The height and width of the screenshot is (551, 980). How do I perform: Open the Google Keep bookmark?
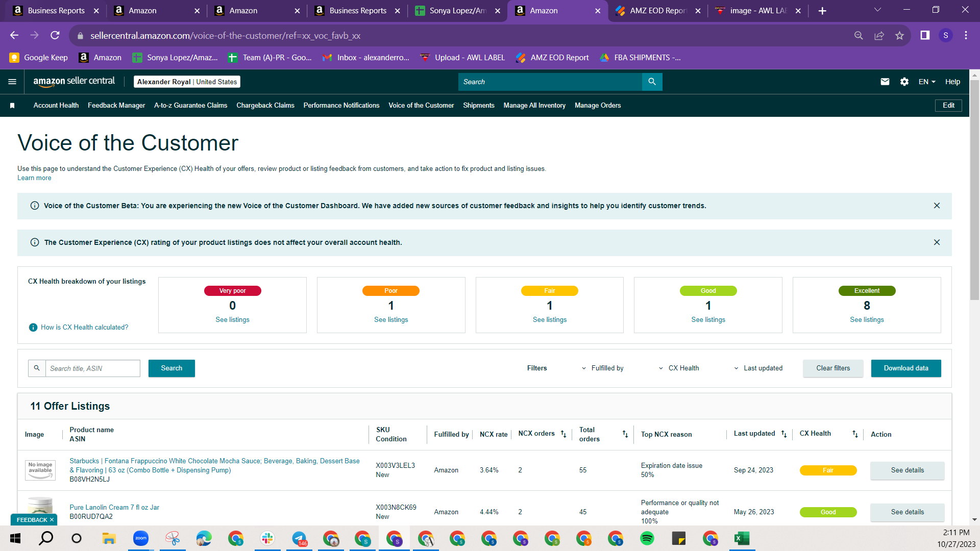pos(38,58)
